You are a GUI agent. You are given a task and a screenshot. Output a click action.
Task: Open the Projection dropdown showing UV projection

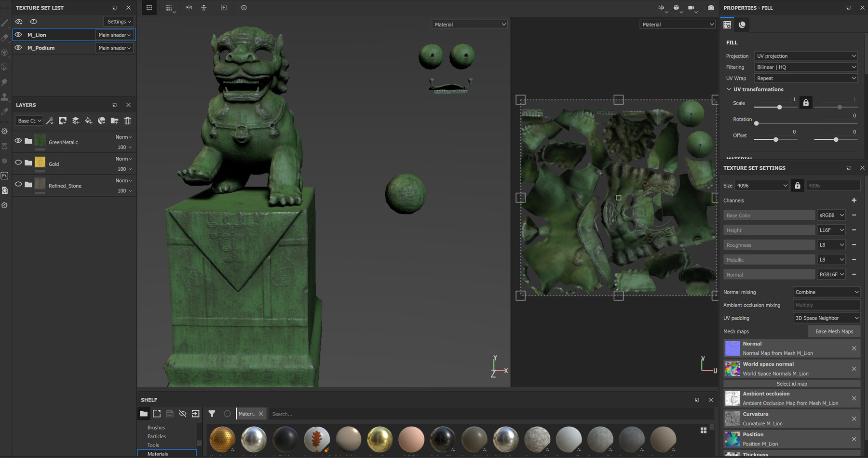coord(806,56)
